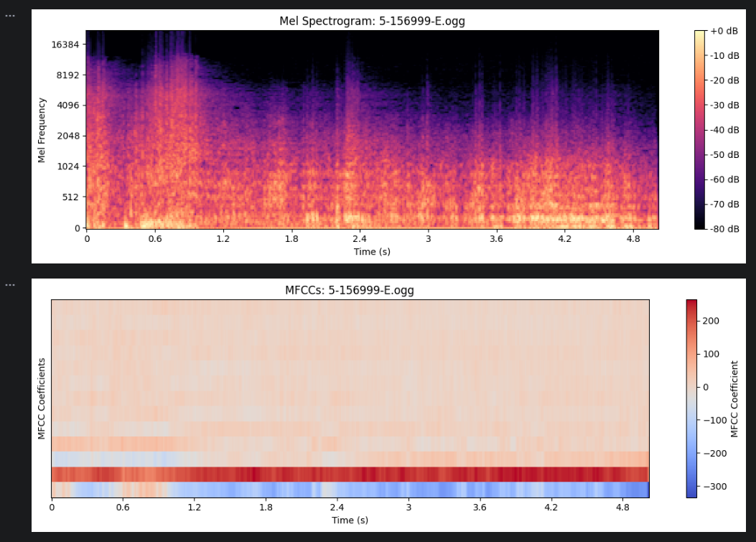Click the '512' frequency tick label
The image size is (756, 542).
70,197
